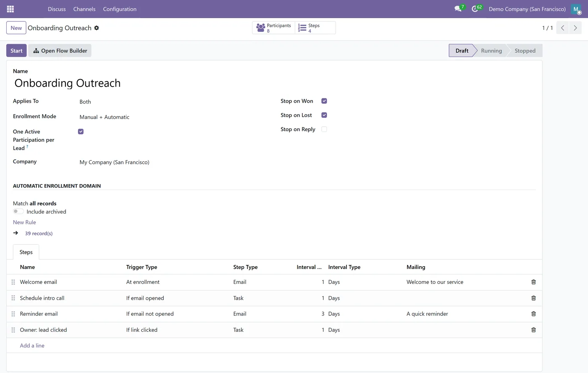Viewport: 588px width, 373px height.
Task: Open the Steps stat button
Action: [315, 28]
